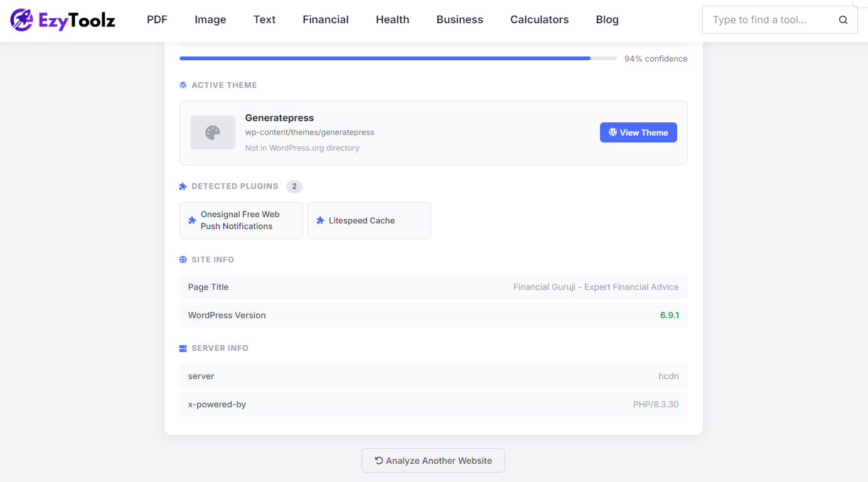868x482 pixels.
Task: Navigate to the Financial menu item
Action: pyautogui.click(x=325, y=19)
